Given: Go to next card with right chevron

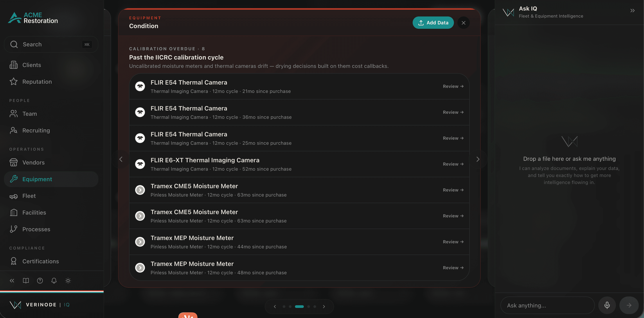Looking at the screenshot, I should pyautogui.click(x=477, y=159).
